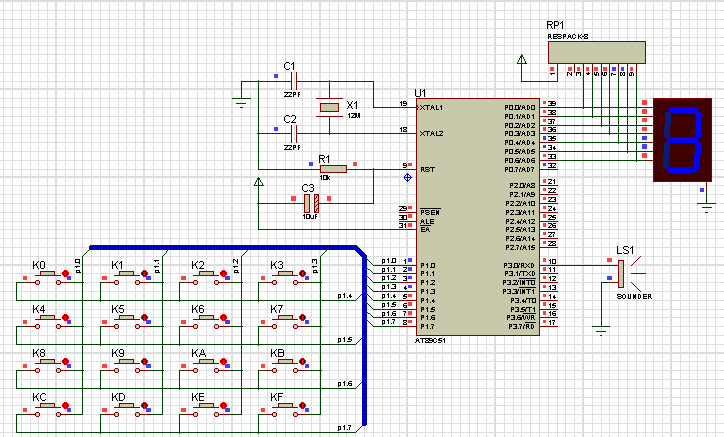Click the LS1 reference label
Viewport: 724px width, 437px height.
[625, 250]
